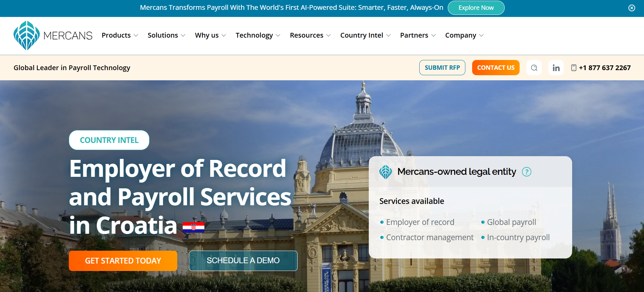The image size is (644, 292).
Task: Click Schedule a Demo
Action: click(x=243, y=261)
